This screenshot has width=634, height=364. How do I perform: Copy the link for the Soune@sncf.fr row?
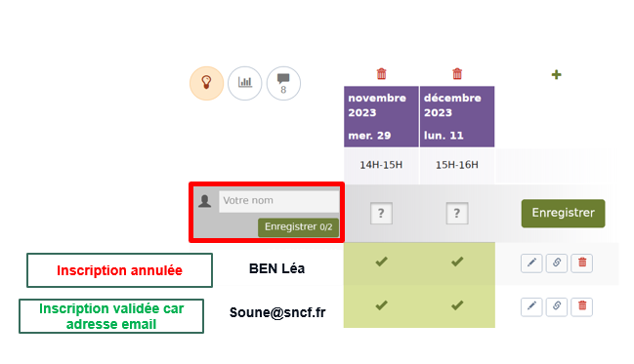click(x=557, y=306)
